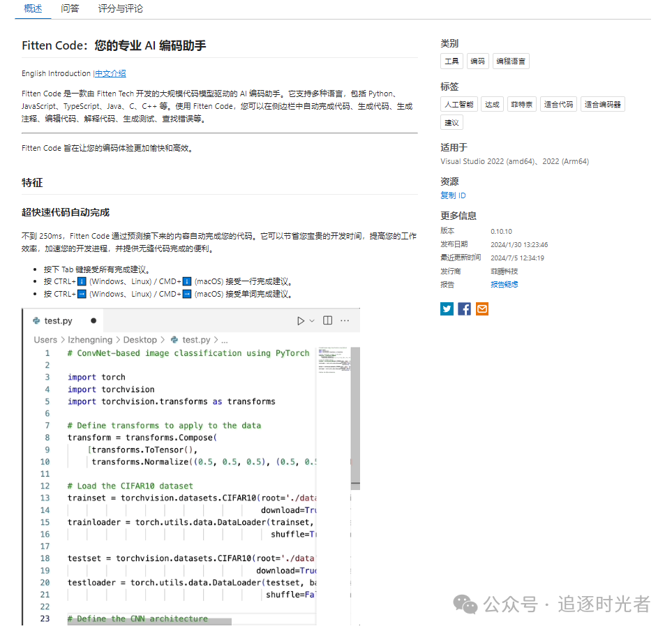
Task: Click the 适合编码器 tag
Action: [x=603, y=104]
